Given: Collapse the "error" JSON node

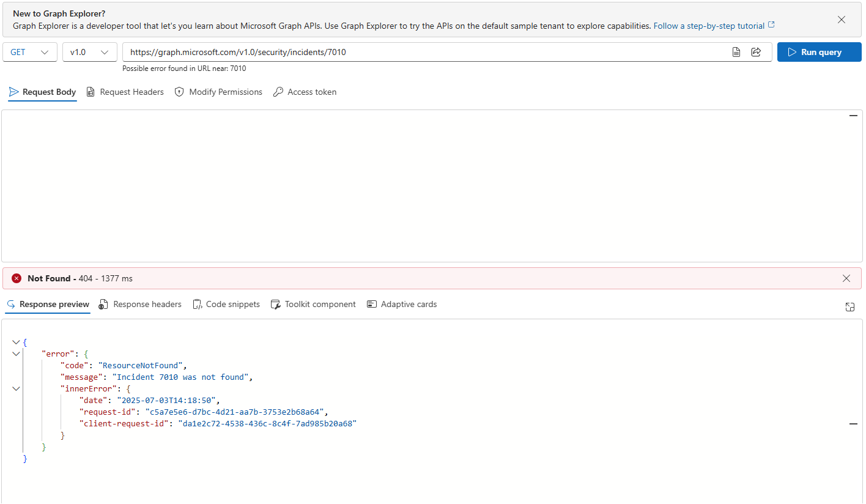Looking at the screenshot, I should pos(16,354).
